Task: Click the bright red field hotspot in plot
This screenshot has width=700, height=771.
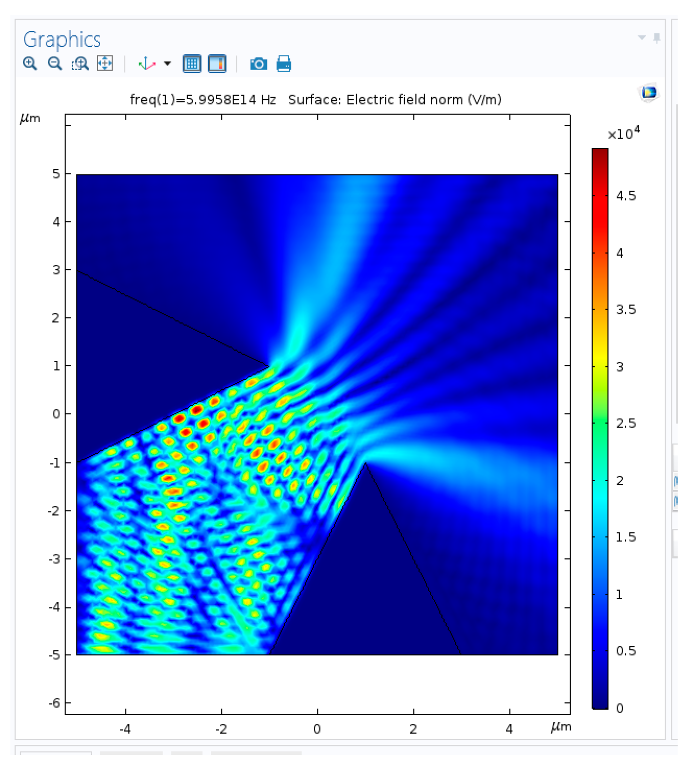Action: pyautogui.click(x=196, y=410)
